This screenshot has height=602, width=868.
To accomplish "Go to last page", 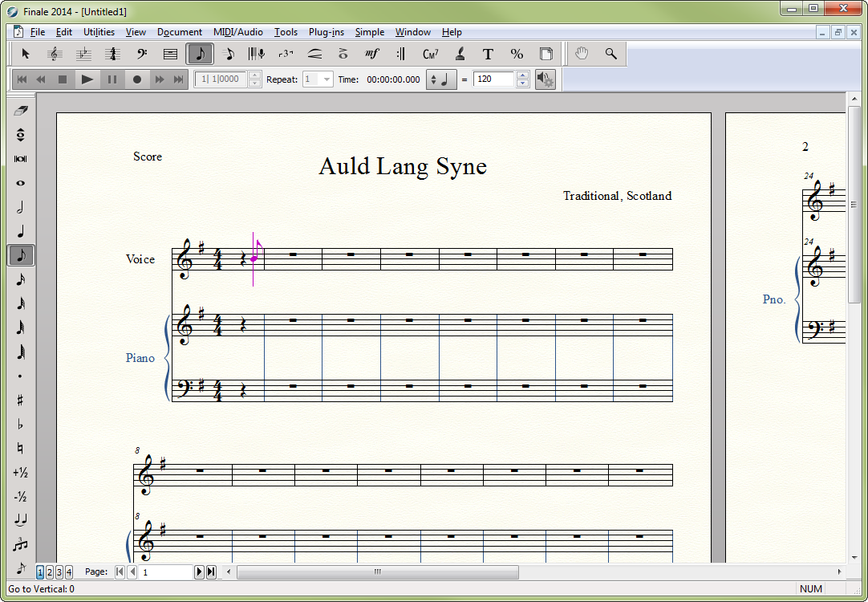I will (x=211, y=572).
